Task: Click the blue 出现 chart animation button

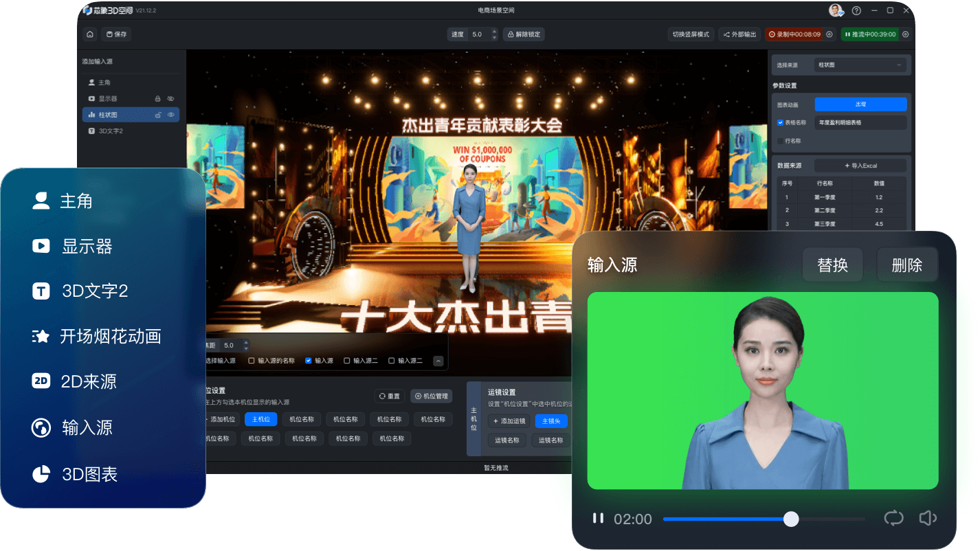Action: (860, 104)
